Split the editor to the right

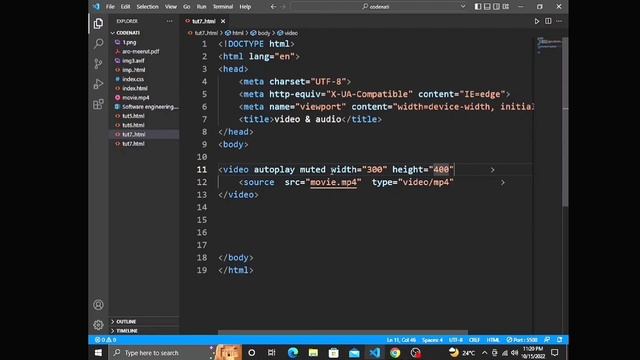tap(548, 21)
